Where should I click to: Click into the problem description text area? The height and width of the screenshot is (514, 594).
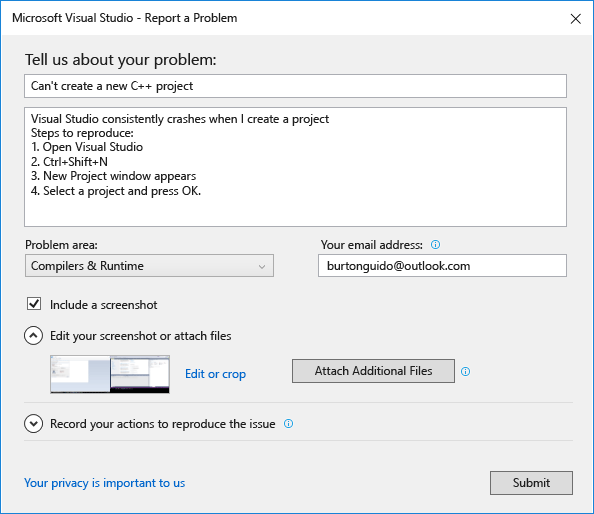click(x=295, y=167)
